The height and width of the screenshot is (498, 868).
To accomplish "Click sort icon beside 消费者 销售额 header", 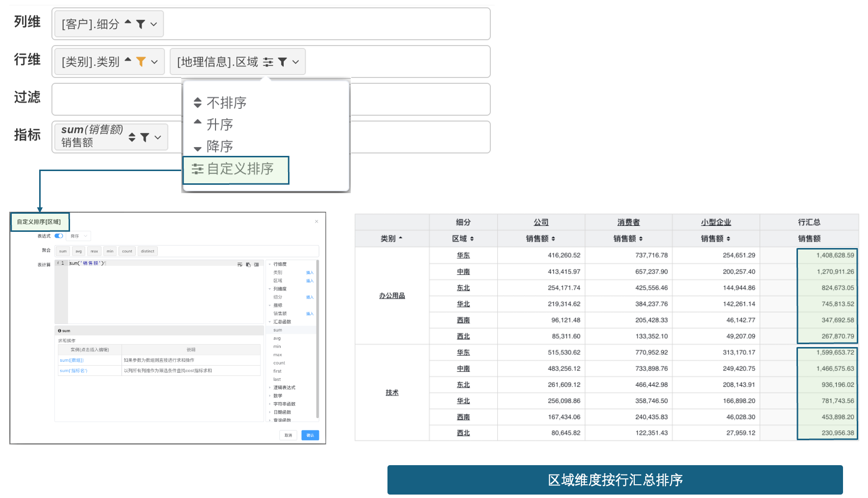I will click(x=641, y=239).
